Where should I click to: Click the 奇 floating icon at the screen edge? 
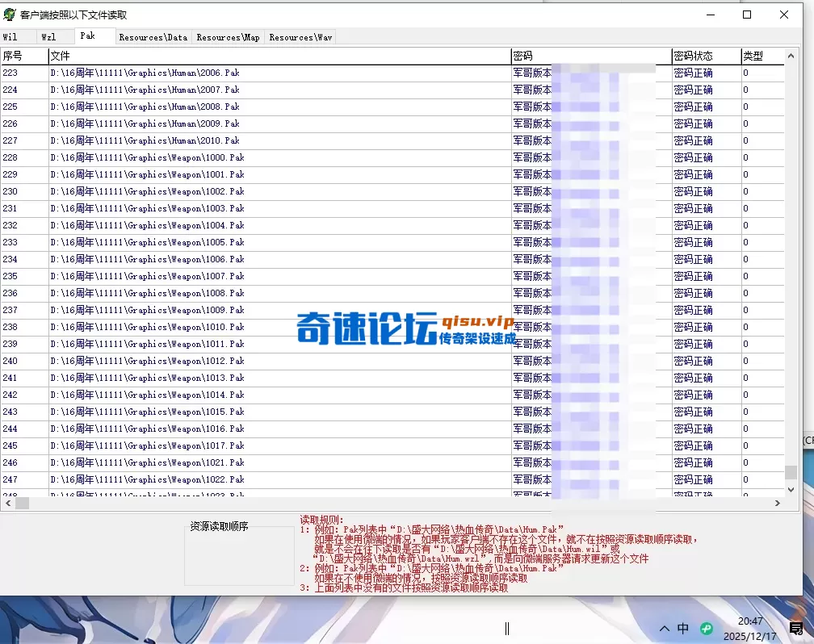point(806,629)
